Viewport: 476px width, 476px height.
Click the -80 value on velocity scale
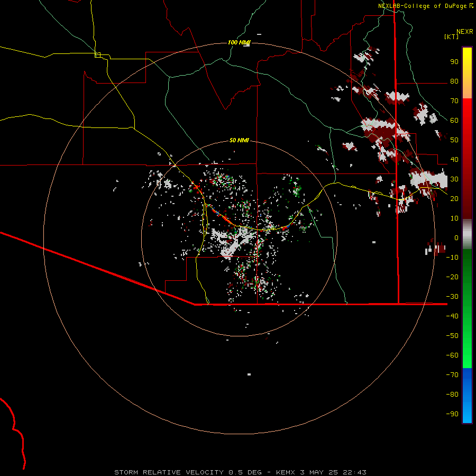tap(452, 395)
